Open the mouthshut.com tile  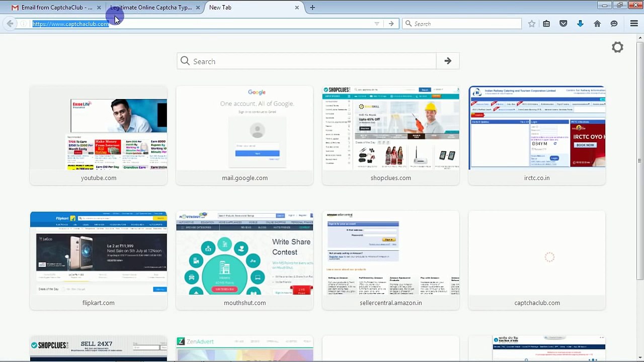click(x=245, y=260)
